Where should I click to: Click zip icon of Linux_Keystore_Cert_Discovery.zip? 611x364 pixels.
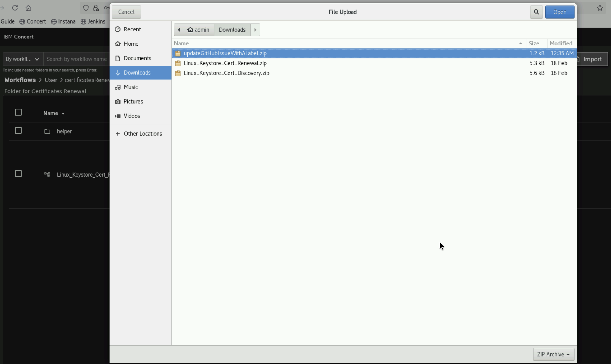click(178, 73)
